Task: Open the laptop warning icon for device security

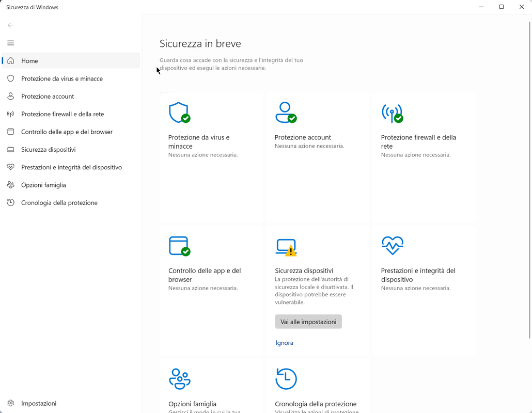Action: click(286, 247)
